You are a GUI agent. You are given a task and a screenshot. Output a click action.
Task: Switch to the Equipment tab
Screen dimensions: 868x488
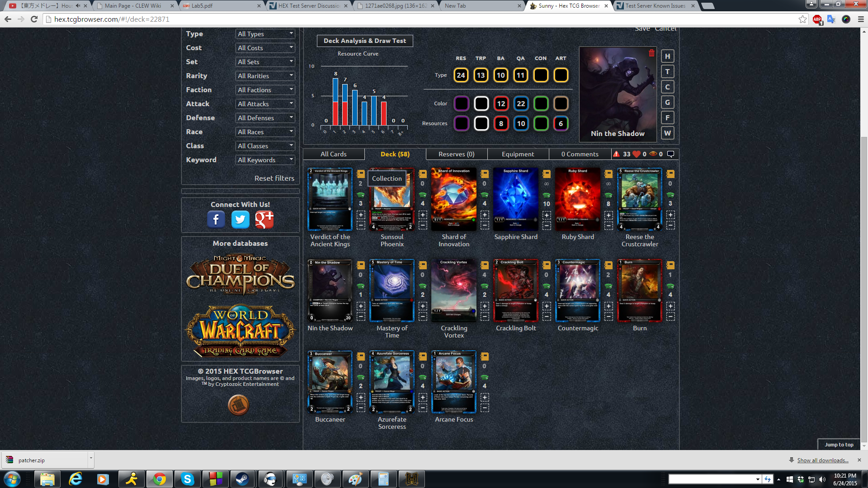click(x=518, y=154)
